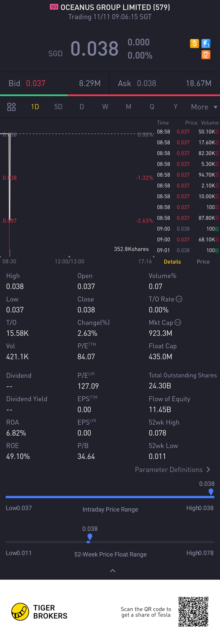Select the 1D chart period
This screenshot has width=220, height=644.
35,107
